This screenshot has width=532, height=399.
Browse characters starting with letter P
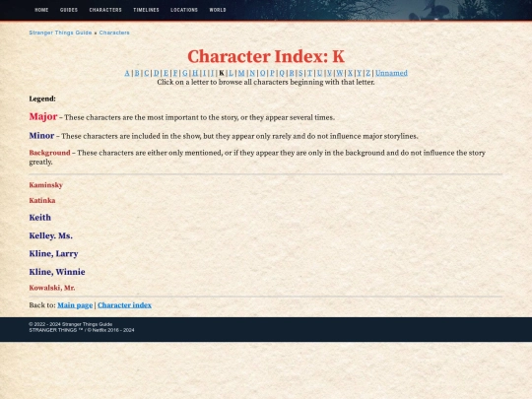click(x=272, y=73)
